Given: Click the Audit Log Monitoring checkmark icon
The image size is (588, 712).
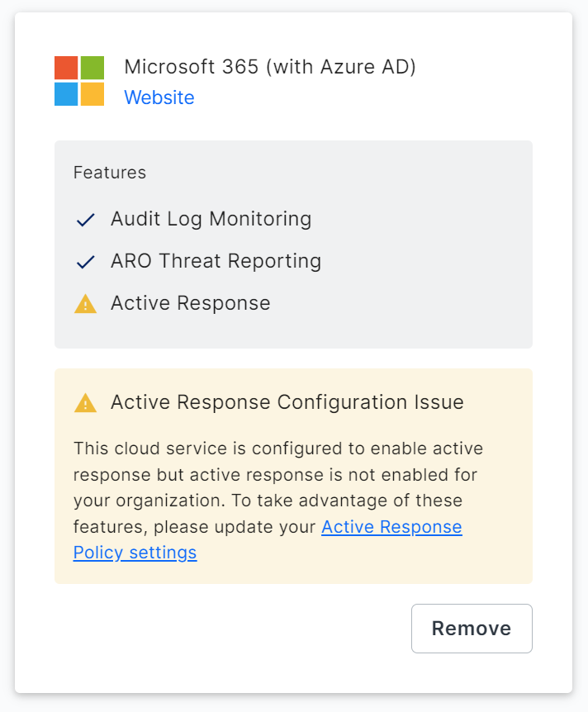Looking at the screenshot, I should [x=85, y=220].
